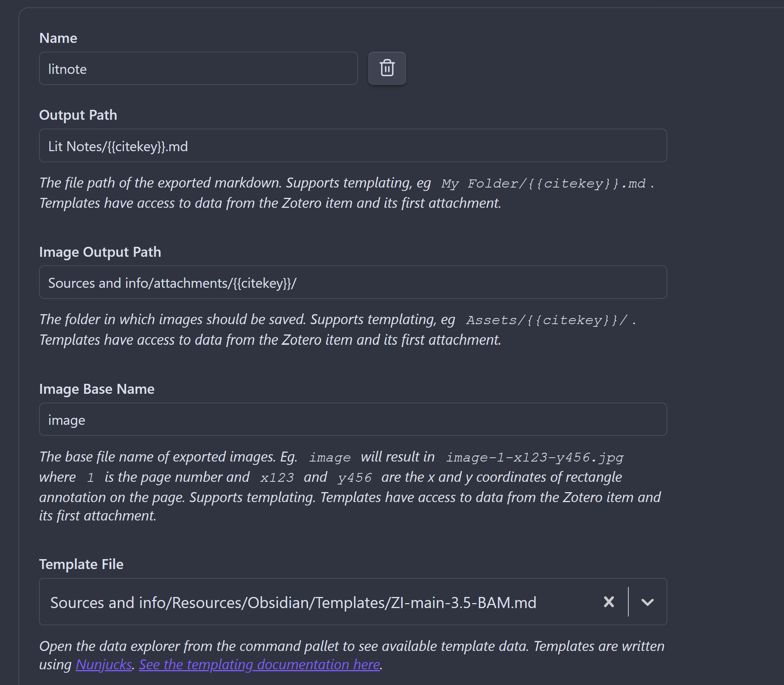
Task: Open the ZI-main-3.5-BAM.md template selector
Action: 293,602
